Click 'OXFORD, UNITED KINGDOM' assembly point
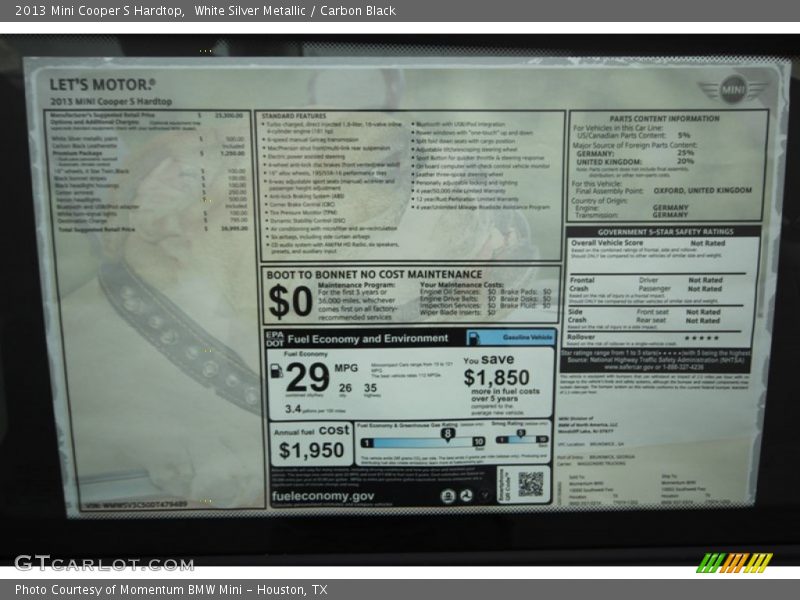This screenshot has height=600, width=800. 703,190
